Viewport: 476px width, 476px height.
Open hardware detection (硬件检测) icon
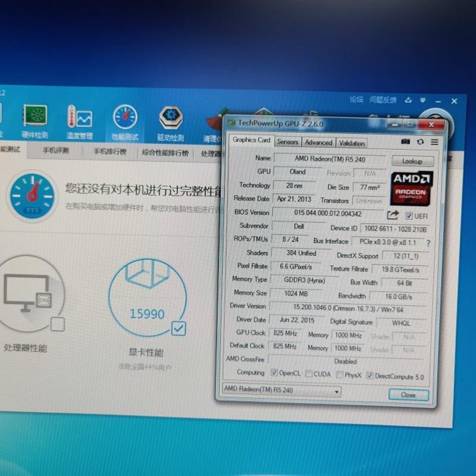(x=35, y=121)
